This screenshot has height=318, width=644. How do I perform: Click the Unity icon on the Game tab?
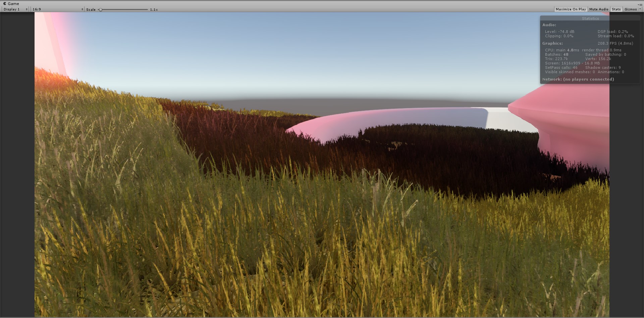click(x=5, y=4)
